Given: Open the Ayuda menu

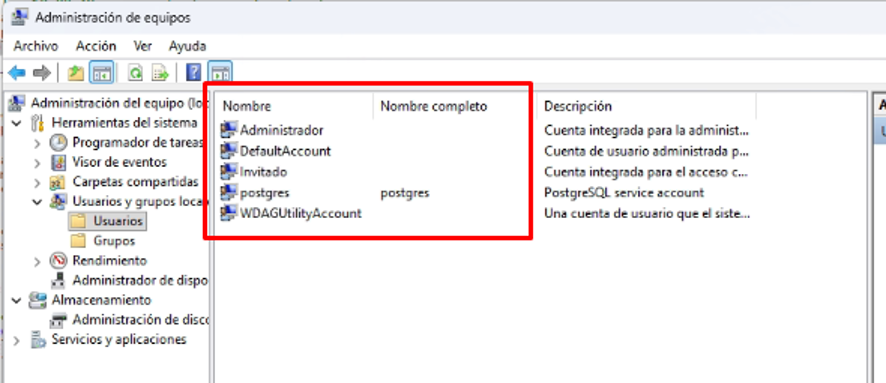Looking at the screenshot, I should [187, 46].
